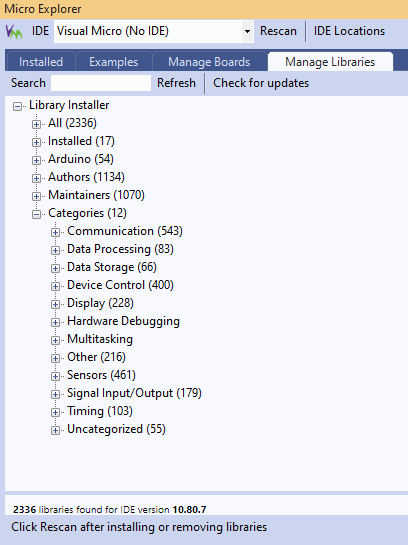Click Refresh in the library toolbar
This screenshot has width=408, height=545.
176,83
